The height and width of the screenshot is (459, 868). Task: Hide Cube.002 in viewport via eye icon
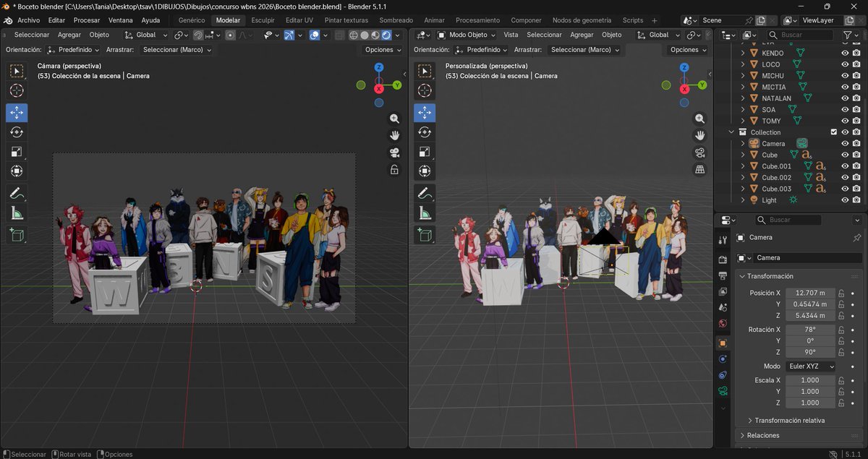click(x=845, y=177)
